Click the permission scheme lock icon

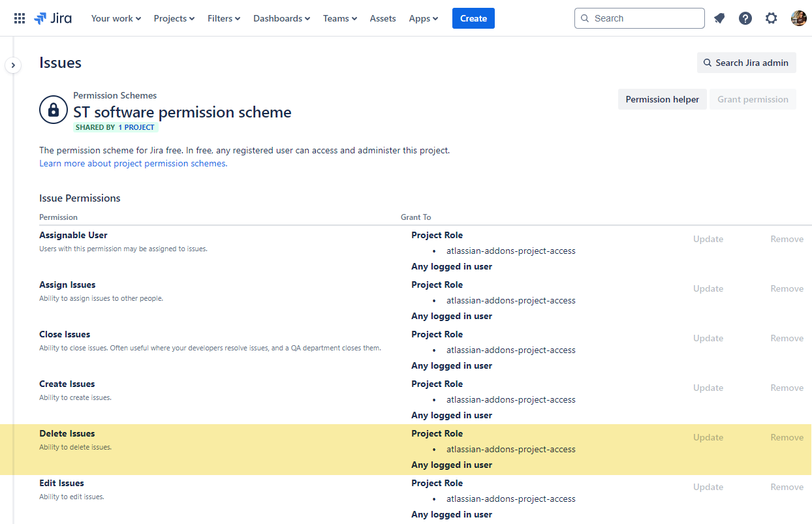pos(53,110)
